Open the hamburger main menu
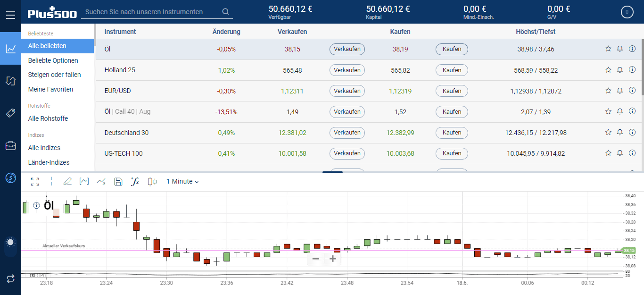644x295 pixels. click(10, 15)
